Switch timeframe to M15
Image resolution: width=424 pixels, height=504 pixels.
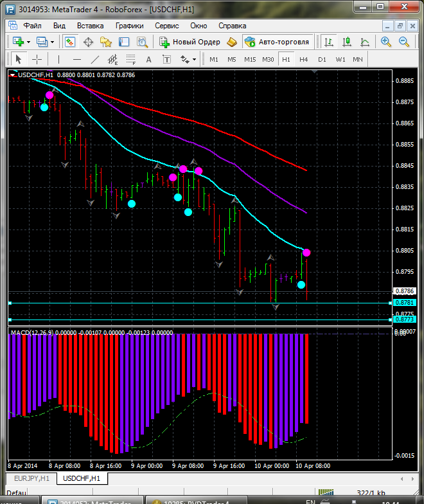tap(250, 59)
